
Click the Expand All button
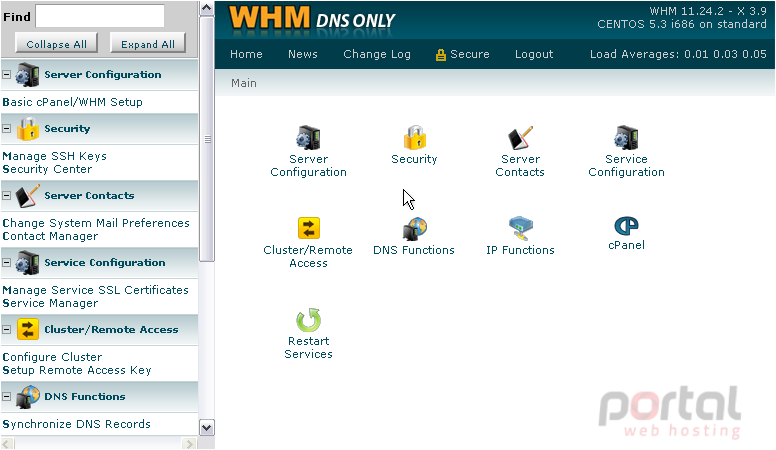(x=147, y=44)
